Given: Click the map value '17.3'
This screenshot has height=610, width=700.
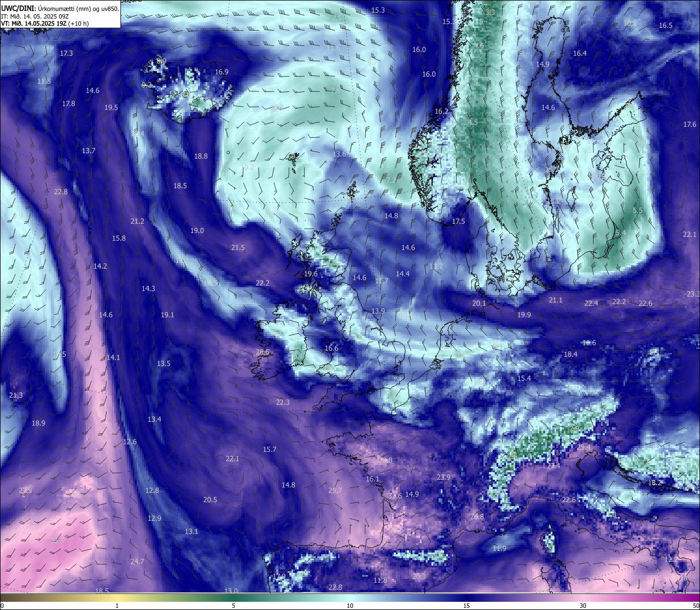Looking at the screenshot, I should click(67, 54).
